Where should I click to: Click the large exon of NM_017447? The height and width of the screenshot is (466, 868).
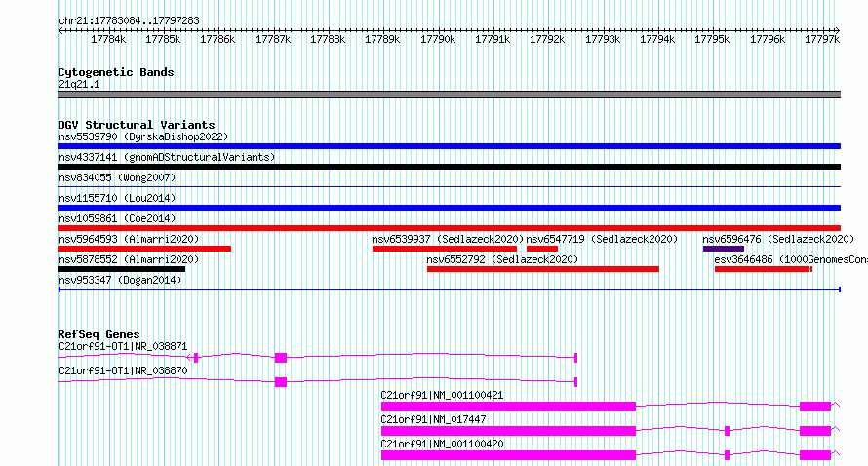(x=508, y=431)
